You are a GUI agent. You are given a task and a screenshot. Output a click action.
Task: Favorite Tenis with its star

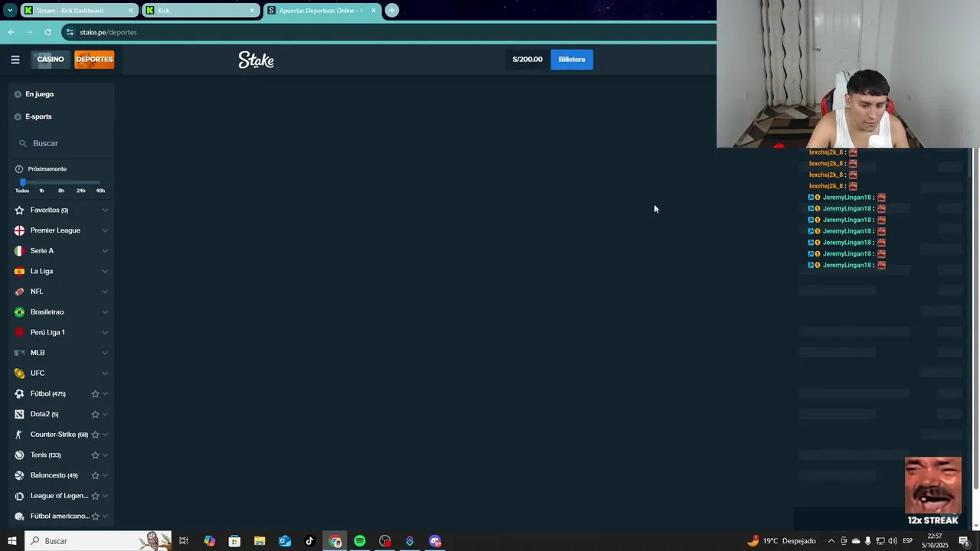(95, 455)
